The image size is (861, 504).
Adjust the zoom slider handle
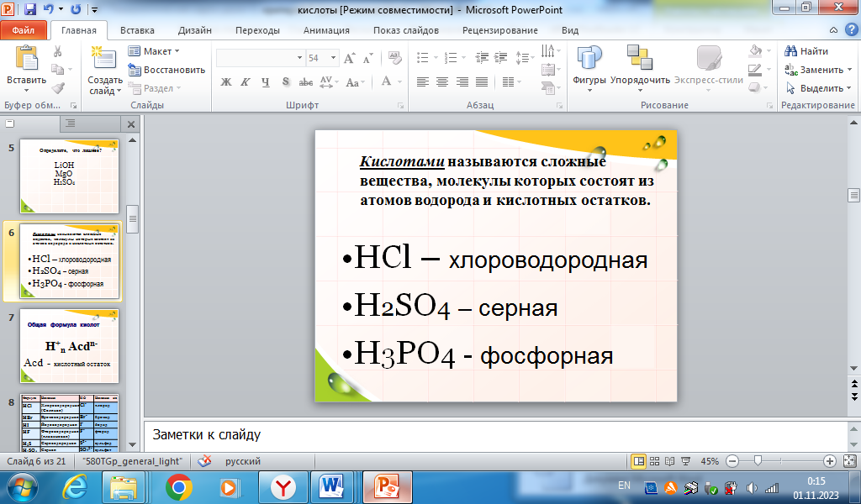[x=758, y=461]
